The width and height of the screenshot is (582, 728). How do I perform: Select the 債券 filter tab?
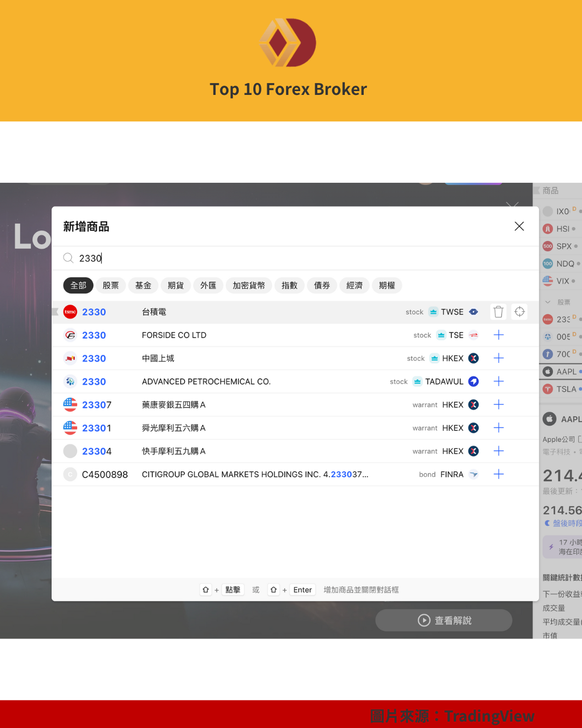point(322,285)
